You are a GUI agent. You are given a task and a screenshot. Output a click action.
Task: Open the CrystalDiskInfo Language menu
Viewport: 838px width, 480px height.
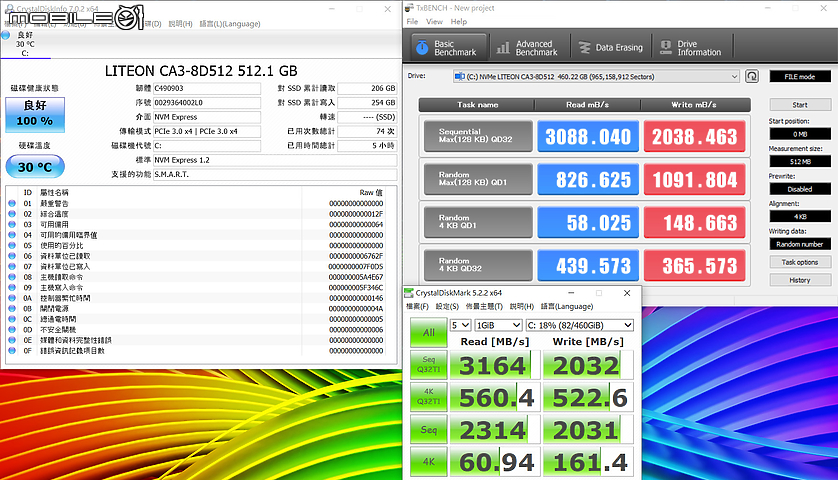pos(230,24)
